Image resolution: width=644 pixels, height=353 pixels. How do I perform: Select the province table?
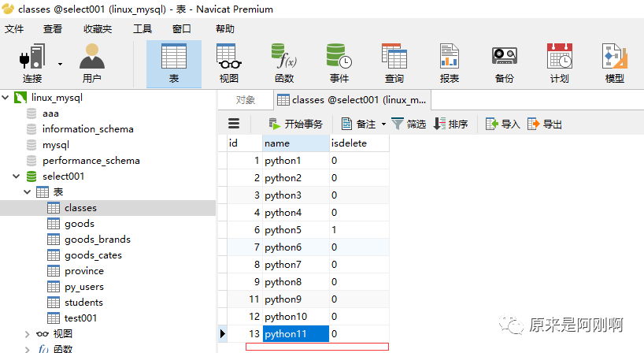coord(84,271)
